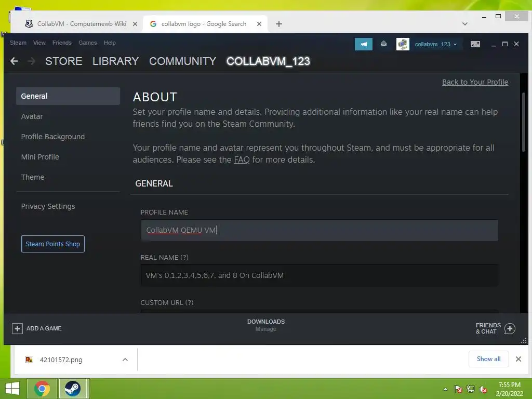Click the Steam page vertical scrollbar
Image resolution: width=532 pixels, height=399 pixels.
(524, 122)
